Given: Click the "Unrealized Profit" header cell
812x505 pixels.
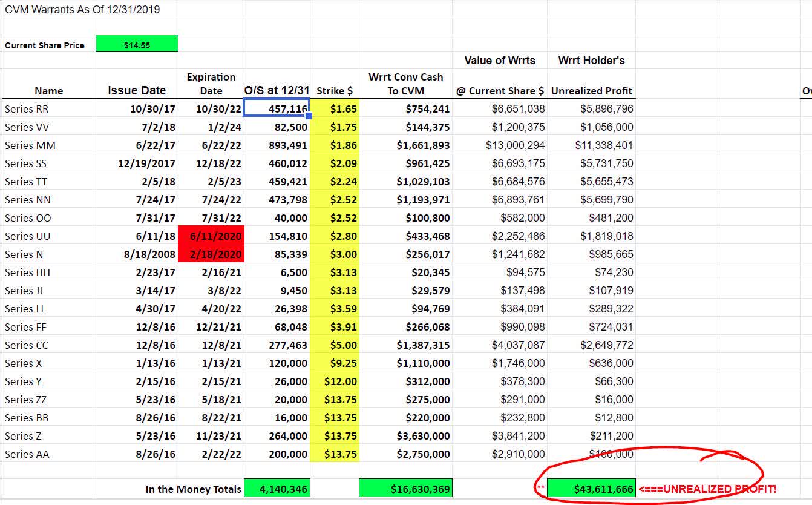Looking at the screenshot, I should pyautogui.click(x=592, y=91).
